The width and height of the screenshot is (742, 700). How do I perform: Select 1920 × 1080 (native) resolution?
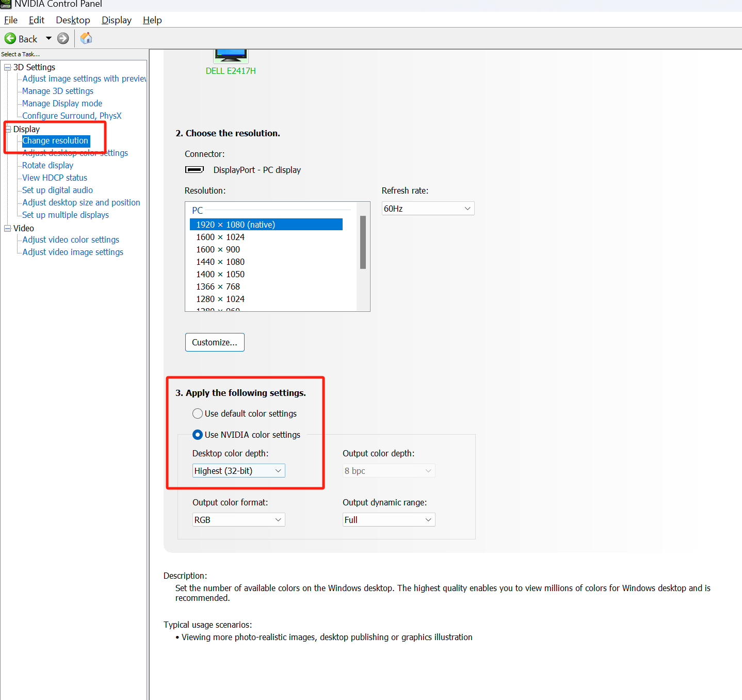[x=266, y=225]
